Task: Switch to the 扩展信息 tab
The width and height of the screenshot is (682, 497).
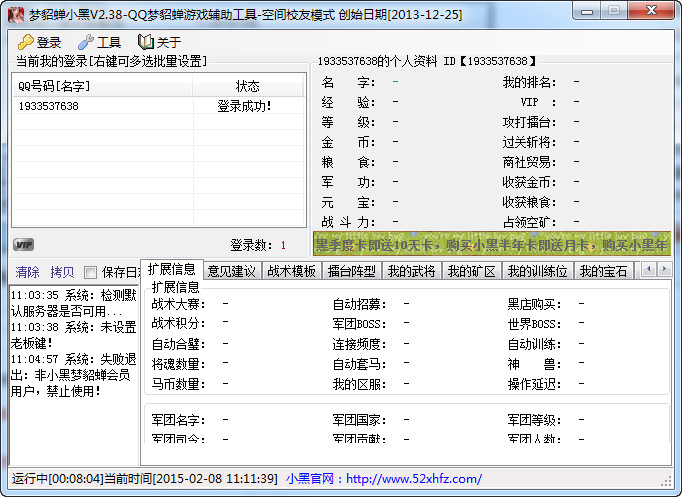Action: click(172, 270)
